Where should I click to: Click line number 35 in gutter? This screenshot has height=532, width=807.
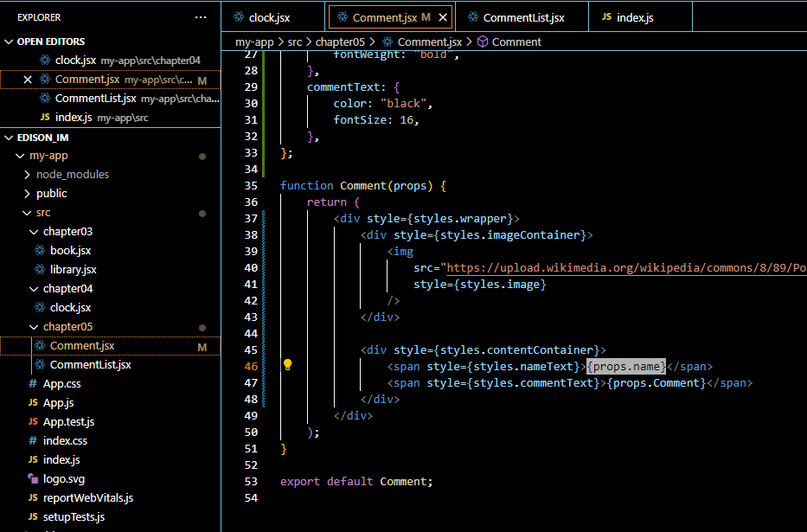[251, 185]
